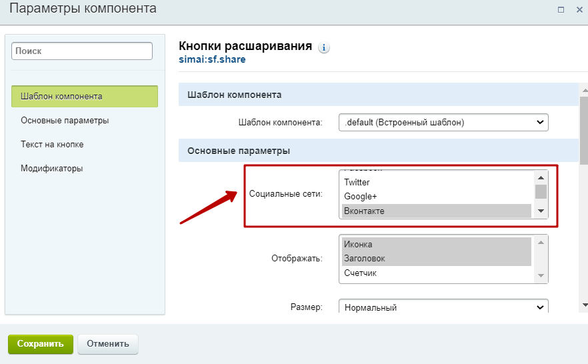This screenshot has width=588, height=364.
Task: Go to Основные параметры section in sidebar
Action: (65, 121)
